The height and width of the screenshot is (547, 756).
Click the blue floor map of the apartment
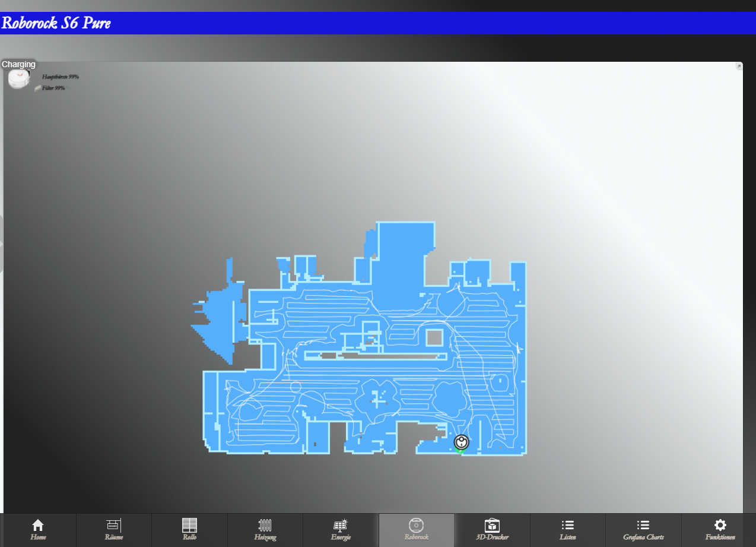coord(358,339)
